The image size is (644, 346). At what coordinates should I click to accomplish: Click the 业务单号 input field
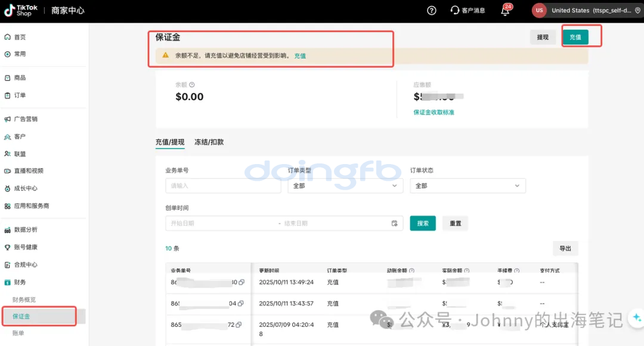[222, 186]
